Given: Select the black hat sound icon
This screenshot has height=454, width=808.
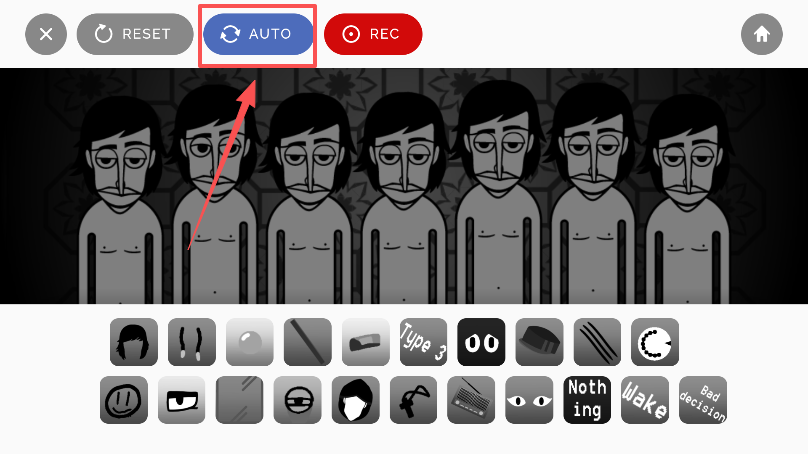Looking at the screenshot, I should click(x=540, y=342).
